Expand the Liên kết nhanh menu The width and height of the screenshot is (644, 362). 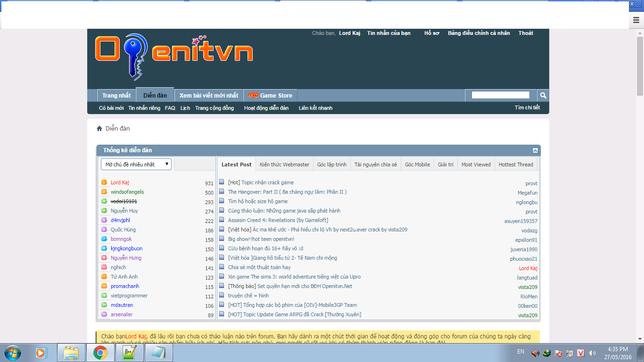tap(315, 108)
